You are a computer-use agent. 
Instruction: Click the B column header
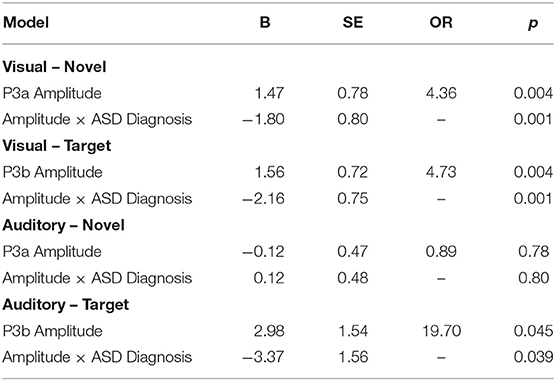(x=265, y=23)
